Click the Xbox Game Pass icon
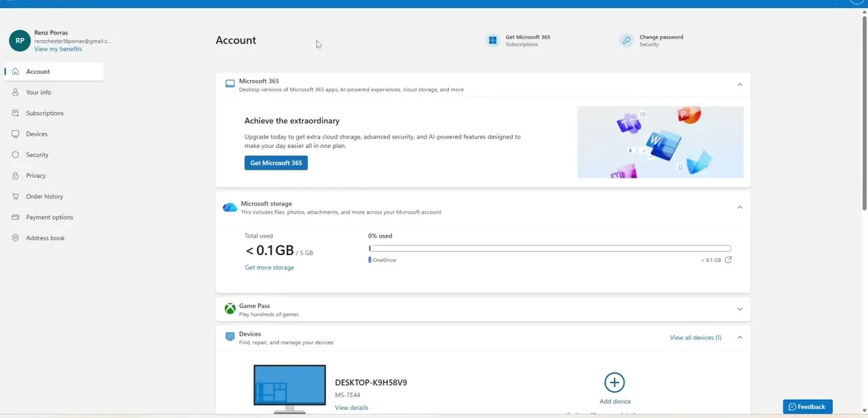Viewport: 868px width, 418px height. click(x=230, y=309)
